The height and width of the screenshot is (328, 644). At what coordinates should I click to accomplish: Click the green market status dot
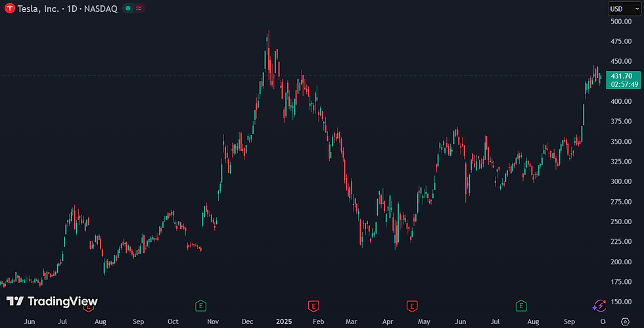pos(128,9)
